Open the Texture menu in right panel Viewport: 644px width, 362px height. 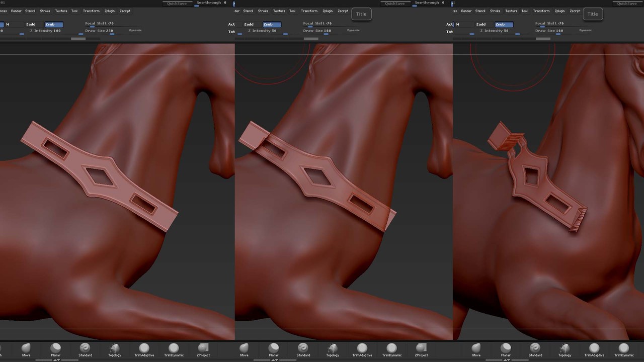pyautogui.click(x=511, y=11)
